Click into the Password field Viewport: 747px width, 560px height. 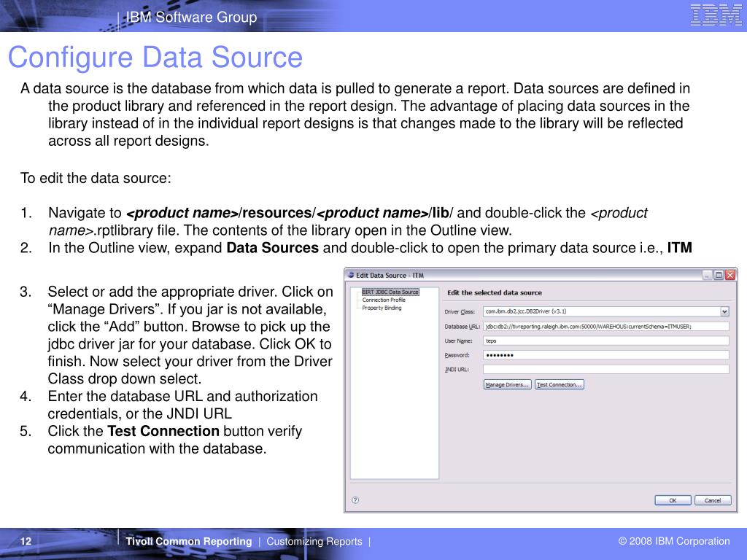coord(606,355)
